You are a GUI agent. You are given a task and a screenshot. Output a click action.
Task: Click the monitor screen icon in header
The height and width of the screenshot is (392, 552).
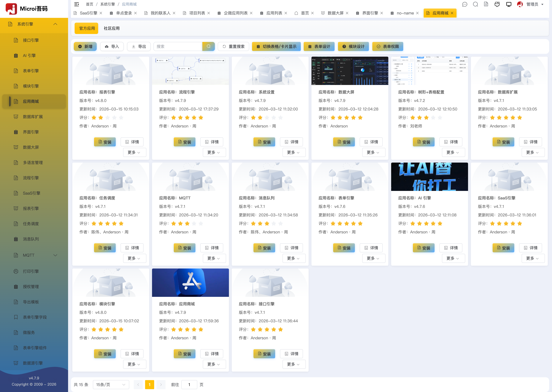508,4
